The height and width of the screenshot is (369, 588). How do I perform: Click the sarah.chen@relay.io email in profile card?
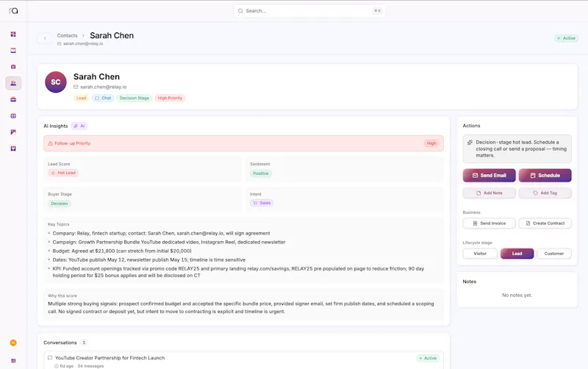pos(104,87)
